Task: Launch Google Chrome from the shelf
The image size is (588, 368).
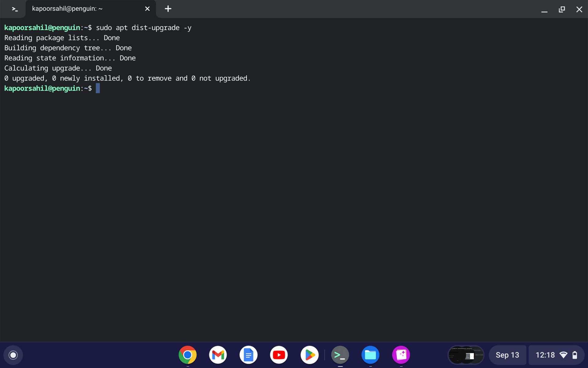Action: click(x=187, y=355)
